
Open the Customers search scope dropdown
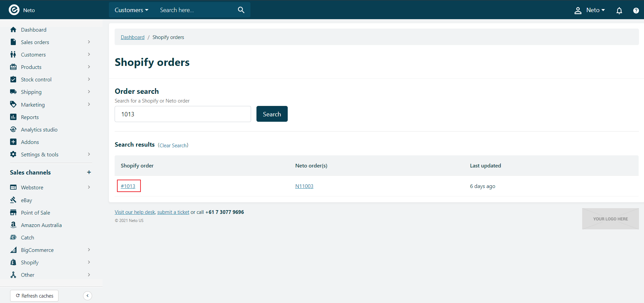[x=131, y=10]
